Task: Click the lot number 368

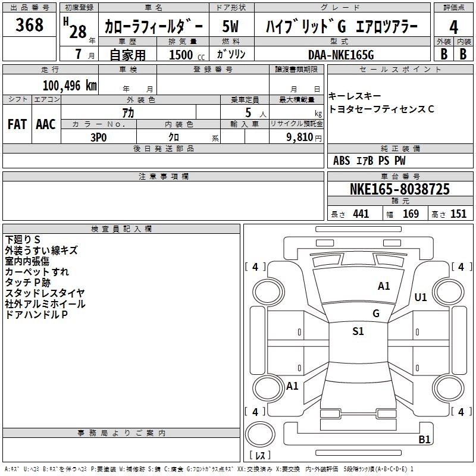Action: 30,25
